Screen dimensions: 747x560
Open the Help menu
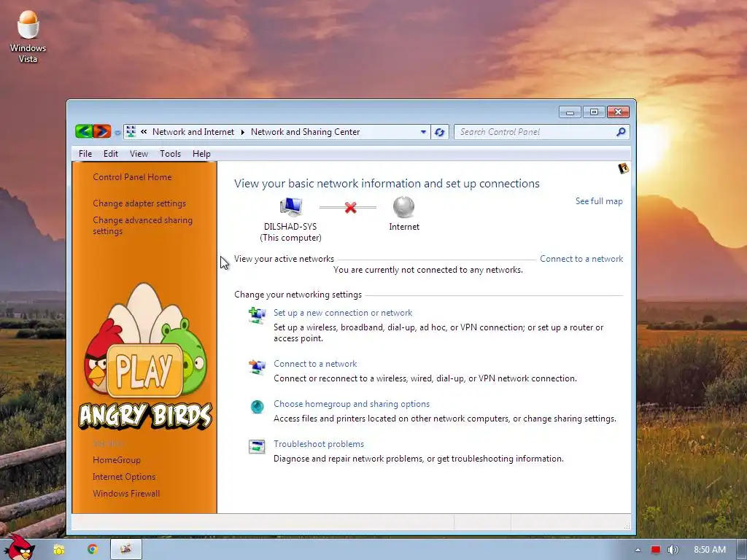pos(201,154)
